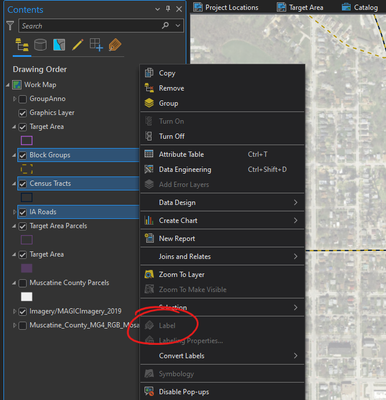
Task: Collapse the Census Tracts layer legend
Action: (14, 184)
